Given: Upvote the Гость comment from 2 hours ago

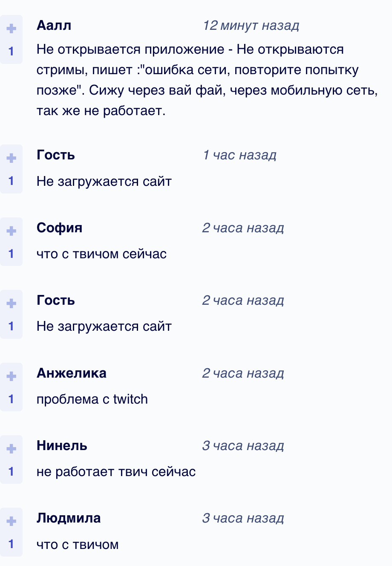Looking at the screenshot, I should click(x=11, y=303).
